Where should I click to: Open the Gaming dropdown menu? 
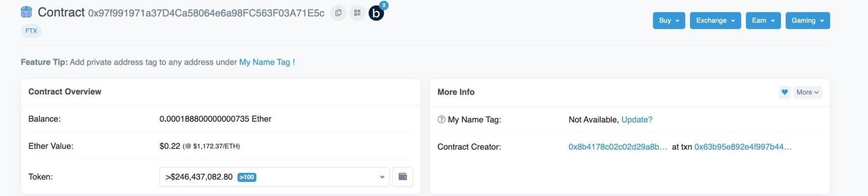pyautogui.click(x=807, y=21)
